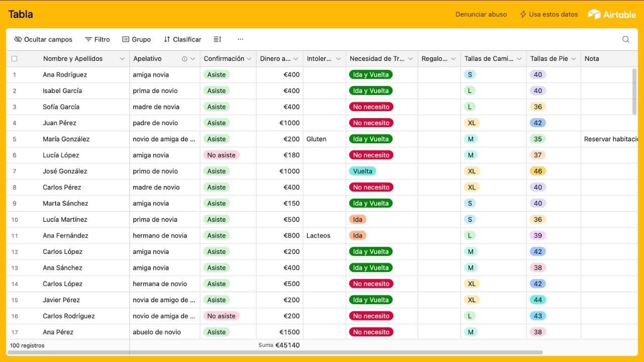
Task: Open the Grupo options
Action: [x=136, y=39]
